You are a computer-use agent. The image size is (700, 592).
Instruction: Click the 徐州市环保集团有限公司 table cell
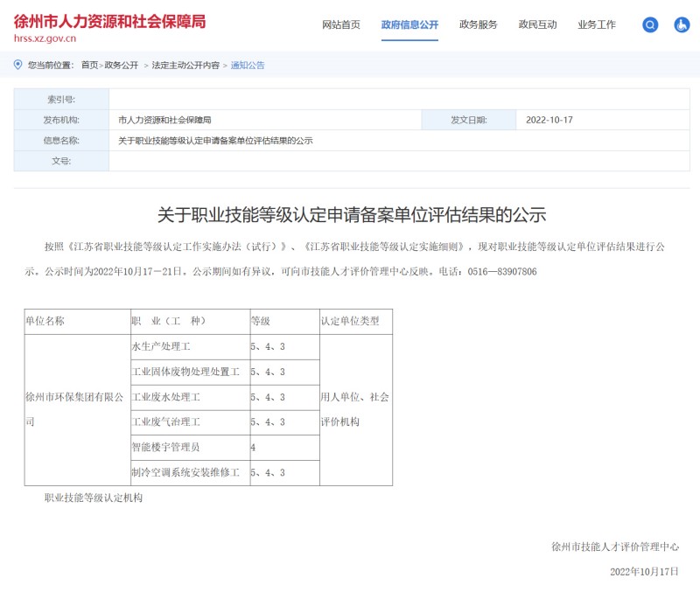(x=75, y=408)
